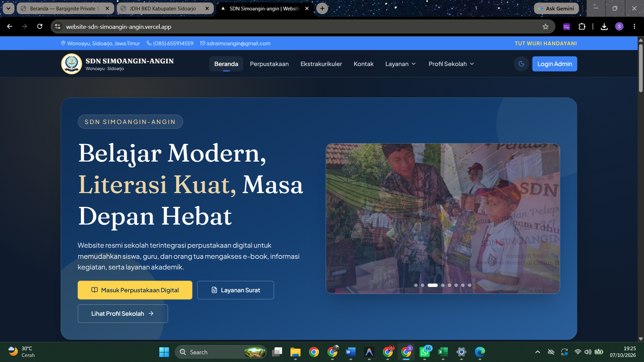This screenshot has height=362, width=644.
Task: Open a new tab with plus button
Action: [x=322, y=8]
